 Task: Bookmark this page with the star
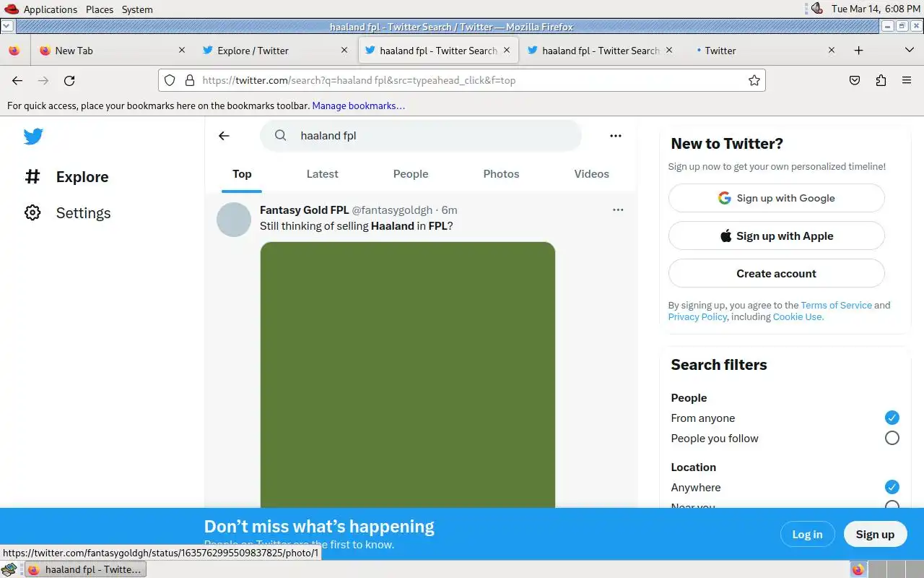click(x=754, y=80)
